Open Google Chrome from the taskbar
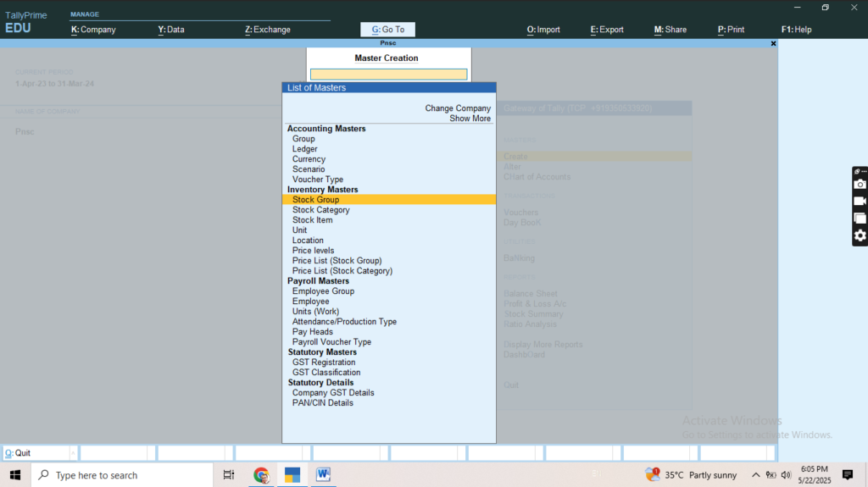Screen dimensions: 868x487 coord(261,475)
